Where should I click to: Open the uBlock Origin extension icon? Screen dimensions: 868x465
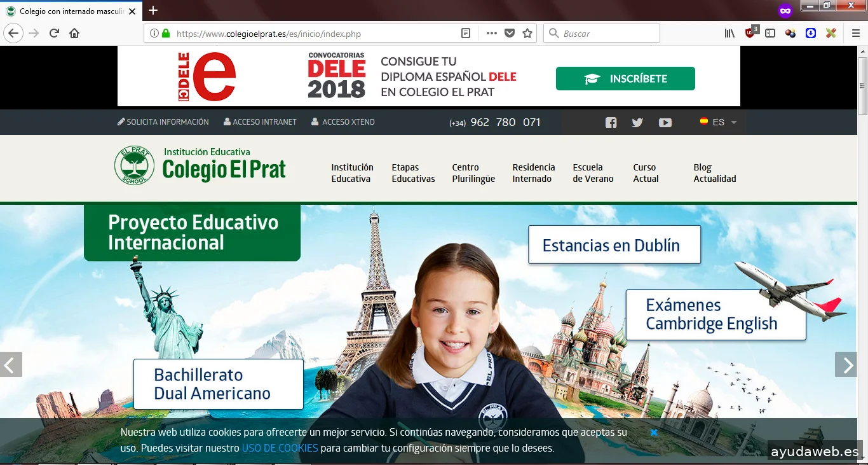pos(750,33)
